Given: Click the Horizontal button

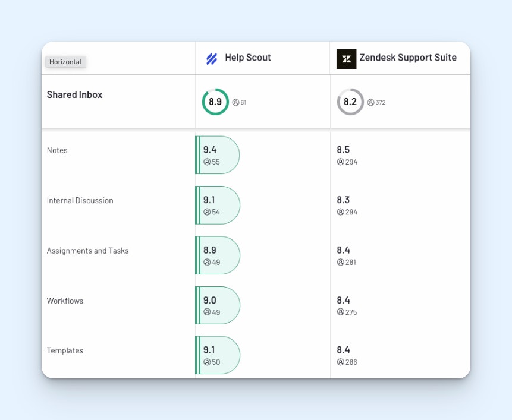Looking at the screenshot, I should [x=65, y=62].
